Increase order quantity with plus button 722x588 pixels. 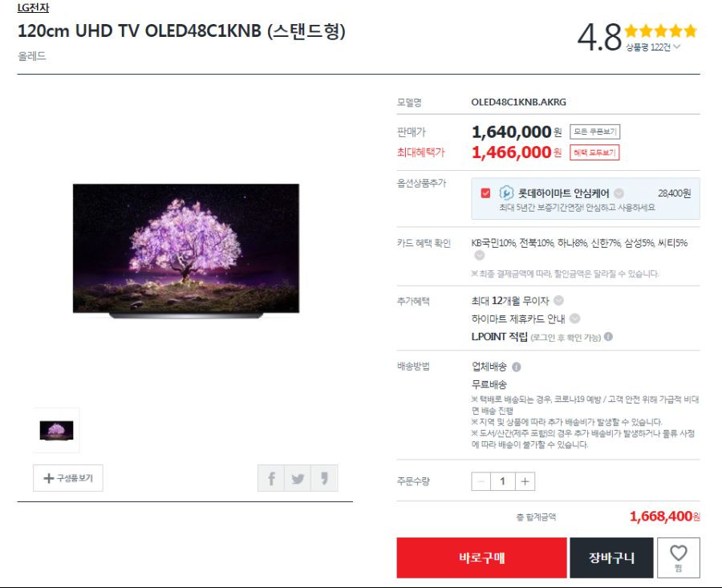[525, 481]
